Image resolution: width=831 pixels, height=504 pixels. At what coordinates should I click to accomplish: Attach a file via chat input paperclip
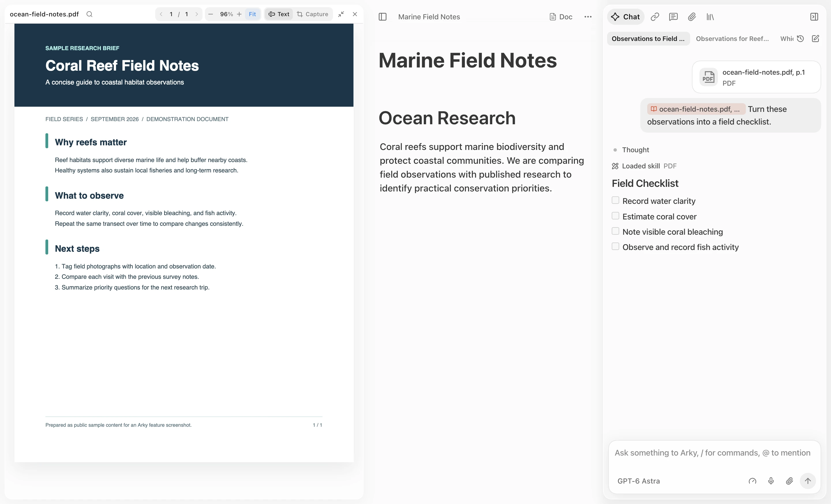[789, 481]
